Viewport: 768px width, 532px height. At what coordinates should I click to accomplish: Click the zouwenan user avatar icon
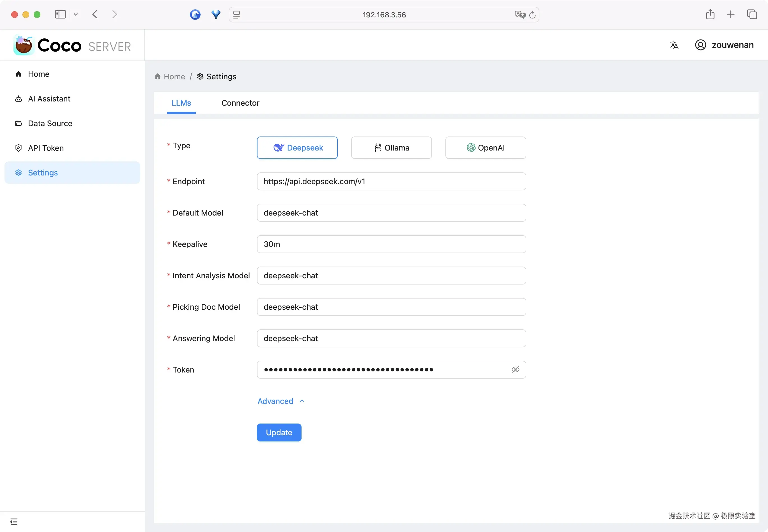700,45
